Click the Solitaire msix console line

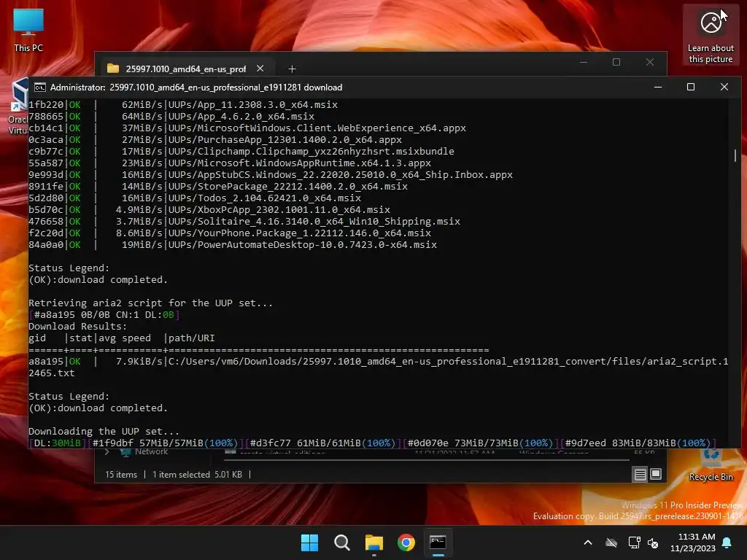pos(244,222)
